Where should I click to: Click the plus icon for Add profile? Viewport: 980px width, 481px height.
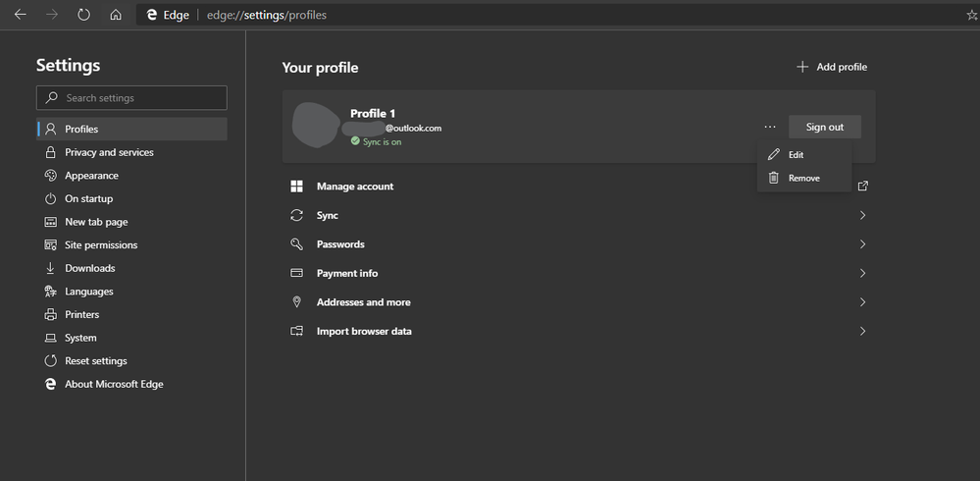click(802, 67)
